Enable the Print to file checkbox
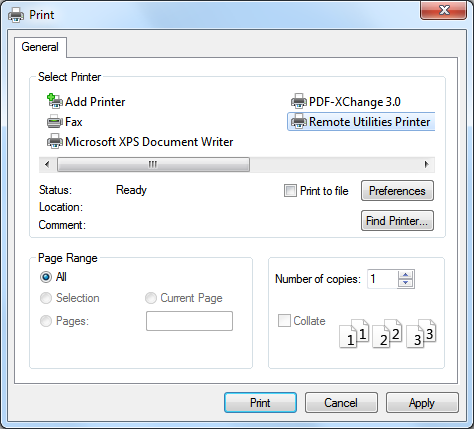The width and height of the screenshot is (474, 429). pos(290,191)
